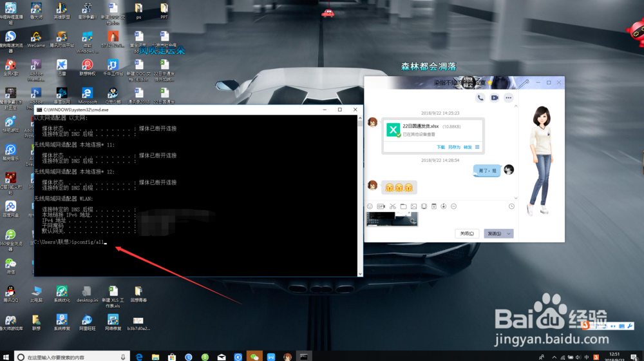
Task: Click the send file folder icon in chat
Action: pos(403,206)
